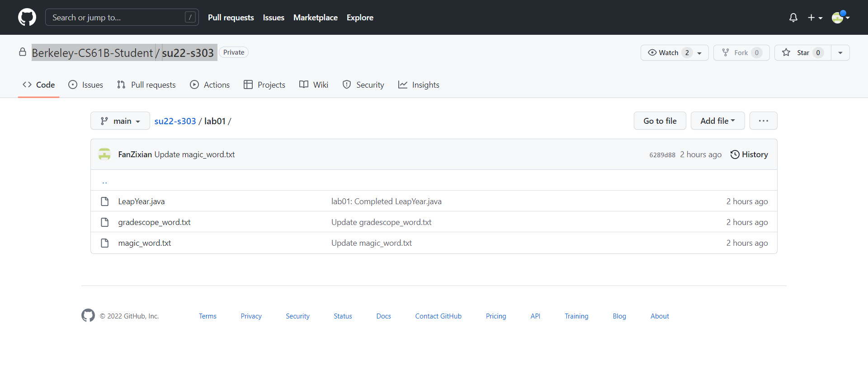Click the FanZixian commit author avatar
The image size is (868, 370).
(x=104, y=155)
